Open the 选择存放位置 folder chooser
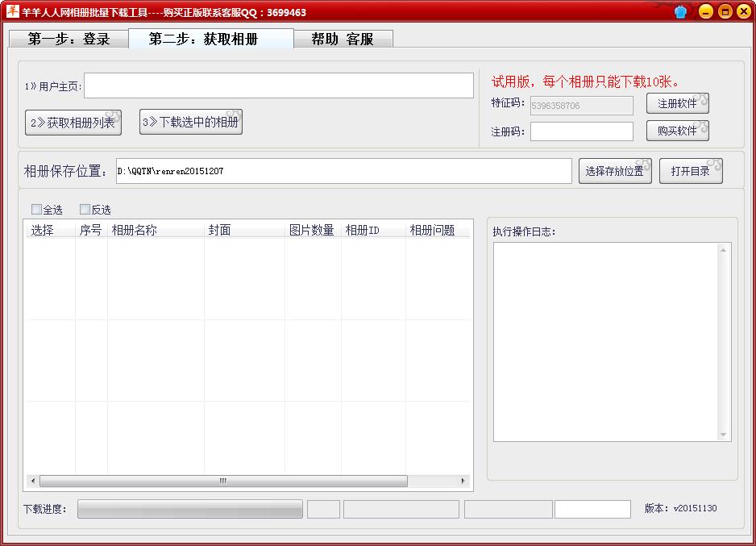The width and height of the screenshot is (756, 546). coord(615,171)
